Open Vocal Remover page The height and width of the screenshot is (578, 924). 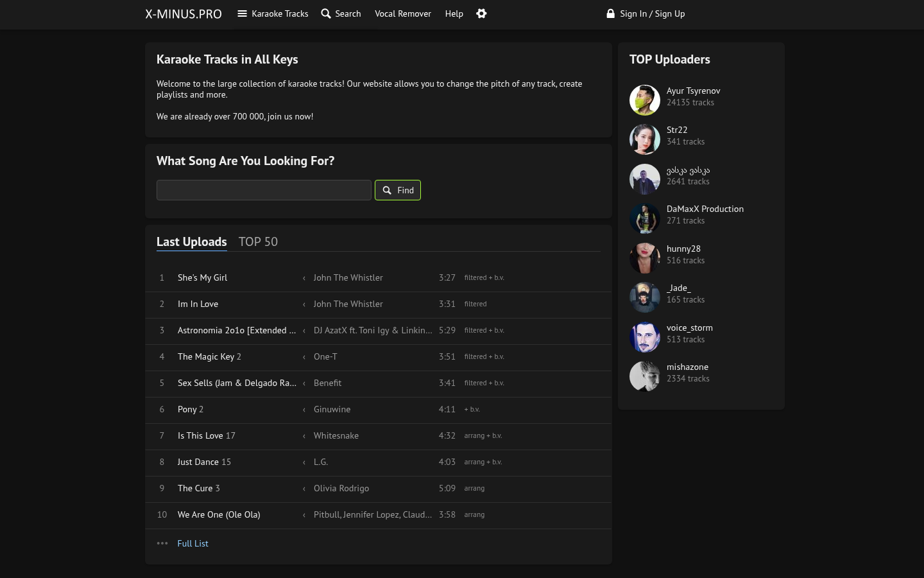click(403, 13)
